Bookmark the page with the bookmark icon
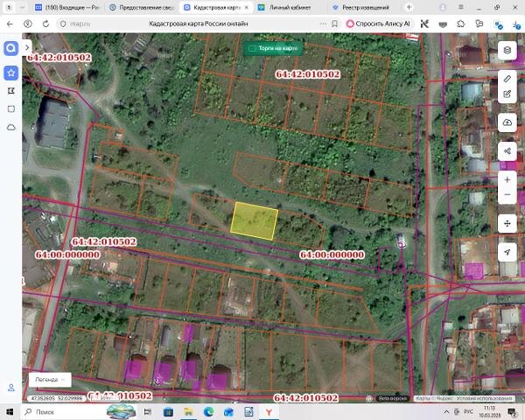 tap(334, 24)
